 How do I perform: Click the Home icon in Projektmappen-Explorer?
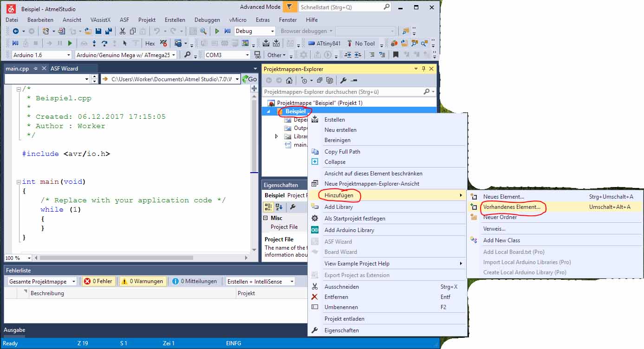[x=289, y=80]
